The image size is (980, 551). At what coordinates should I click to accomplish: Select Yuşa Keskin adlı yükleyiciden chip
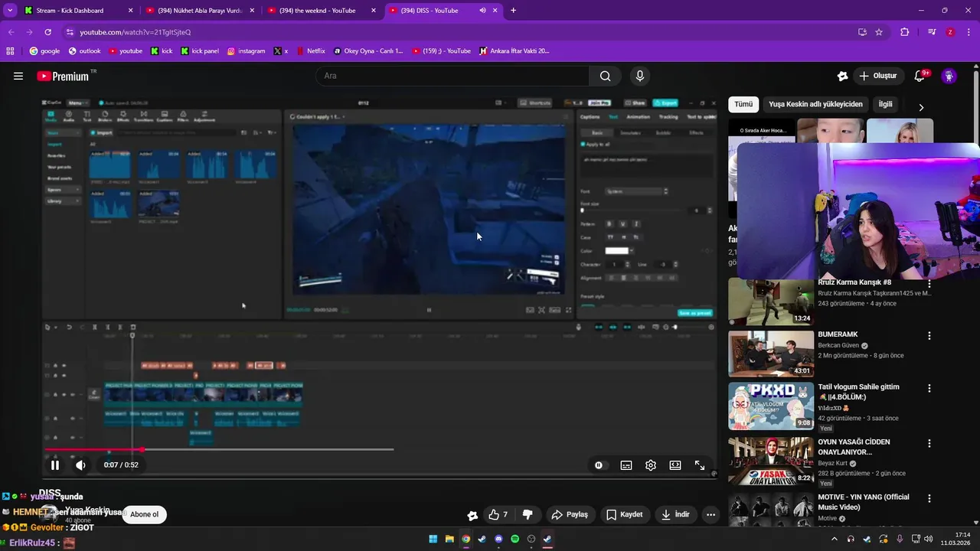point(815,104)
